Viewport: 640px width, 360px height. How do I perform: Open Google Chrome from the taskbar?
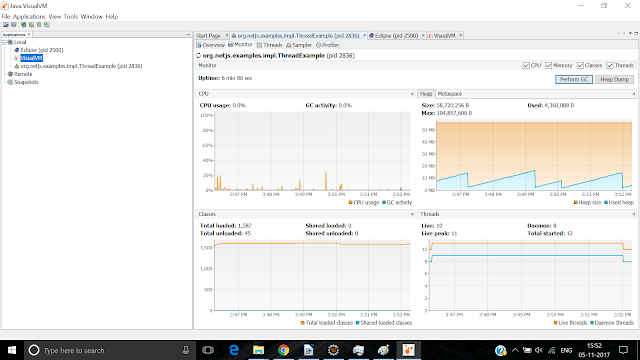click(x=283, y=350)
